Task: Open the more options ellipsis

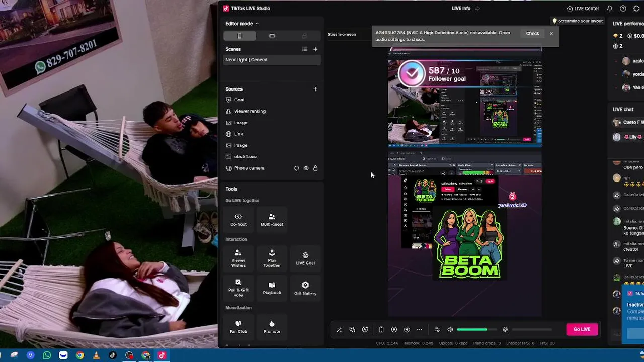Action: [420, 330]
